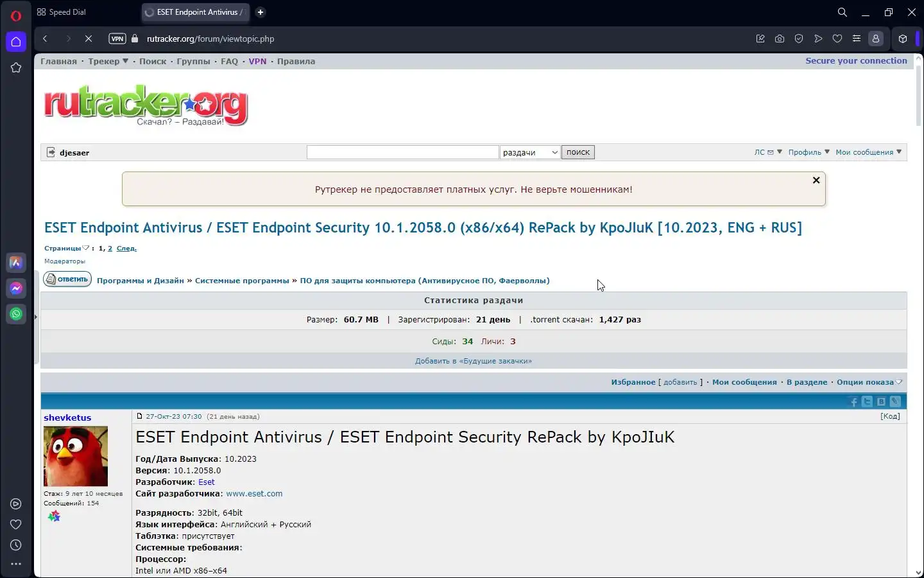Open the profile account icon

(876, 39)
